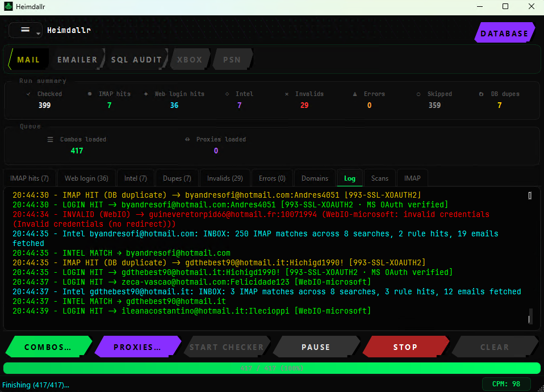544x392 pixels.
Task: Click the Checked value 399
Action: (x=44, y=105)
